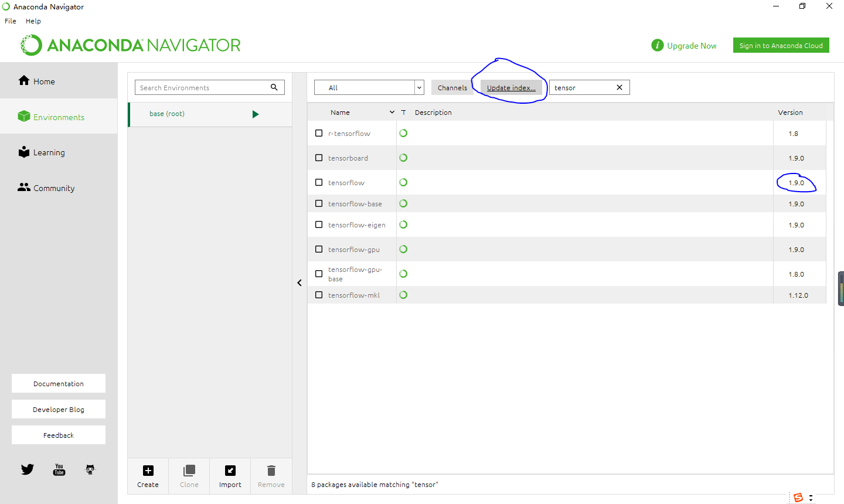Open the Community people icon
The height and width of the screenshot is (504, 844).
(24, 187)
